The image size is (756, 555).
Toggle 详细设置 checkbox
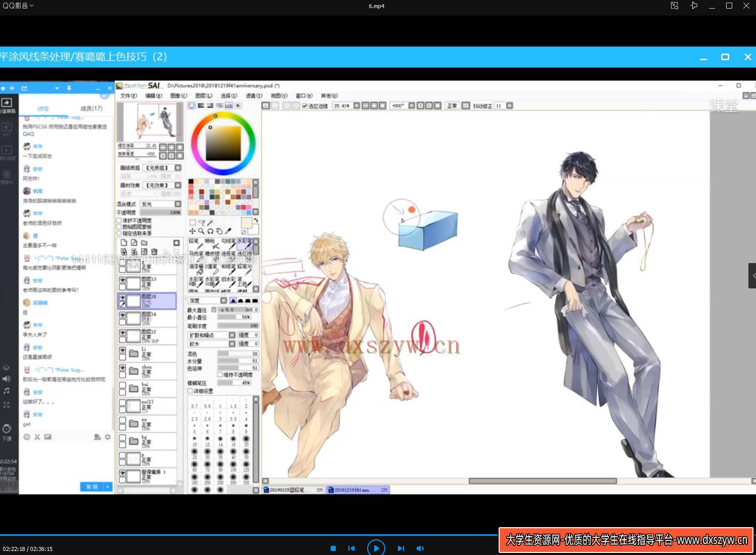(190, 391)
